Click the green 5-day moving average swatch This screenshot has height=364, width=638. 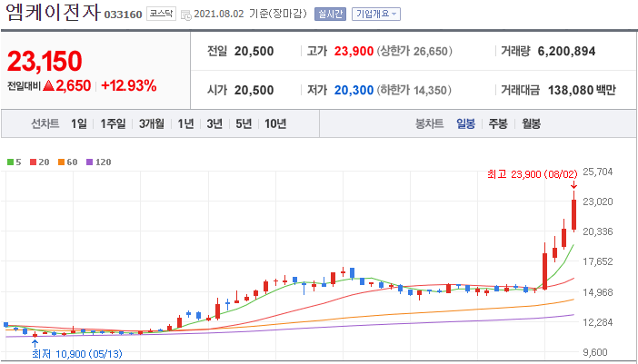11,162
